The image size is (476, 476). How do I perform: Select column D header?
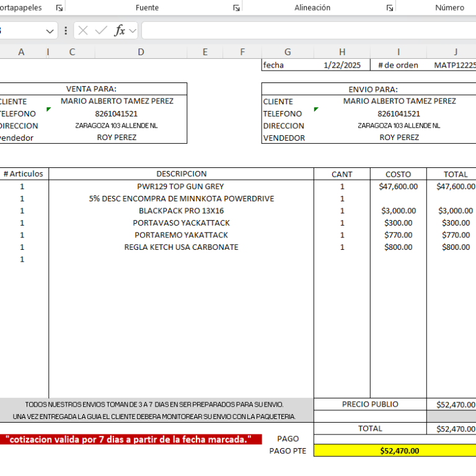[141, 52]
